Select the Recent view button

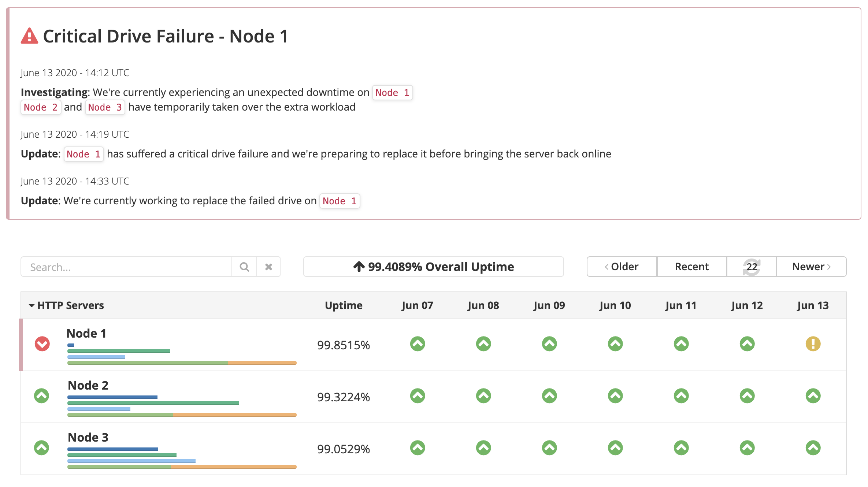691,267
